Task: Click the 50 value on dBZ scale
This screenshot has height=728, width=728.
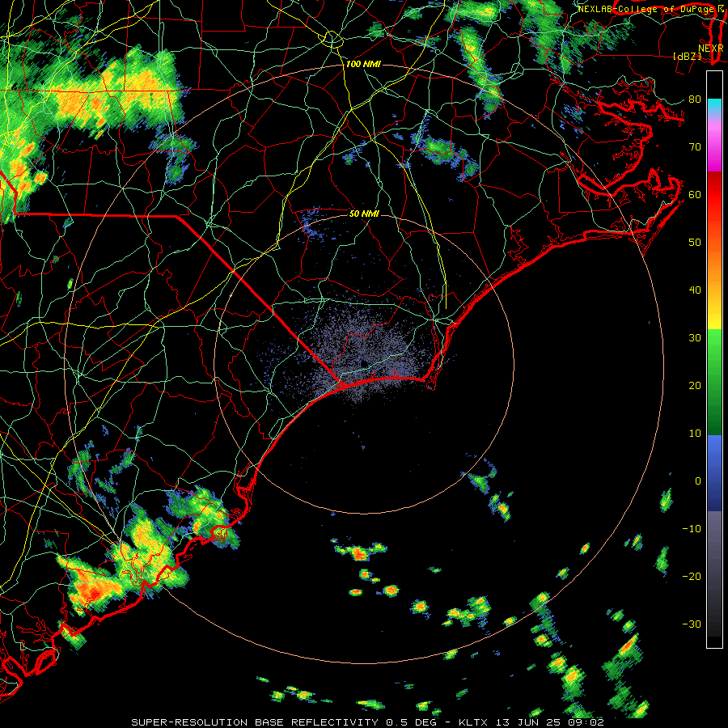Action: pos(695,243)
